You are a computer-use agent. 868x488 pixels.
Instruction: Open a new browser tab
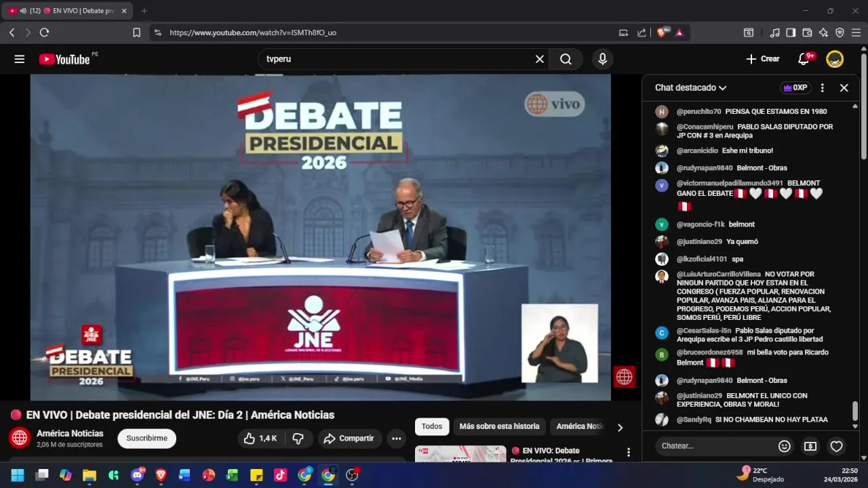point(144,11)
